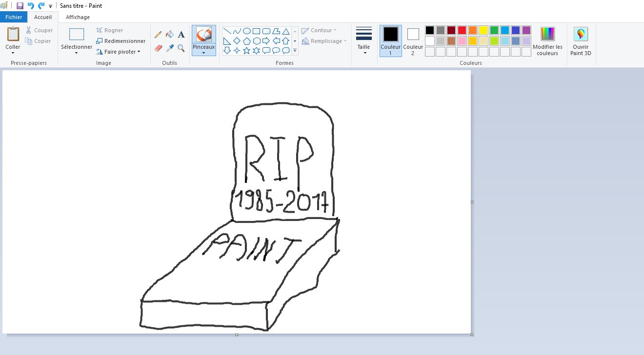The image size is (644, 355).
Task: Choose the Rounded rectangle shape
Action: click(x=266, y=31)
